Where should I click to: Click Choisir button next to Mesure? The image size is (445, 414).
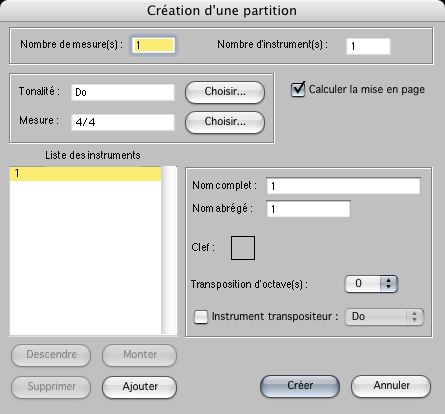point(225,122)
